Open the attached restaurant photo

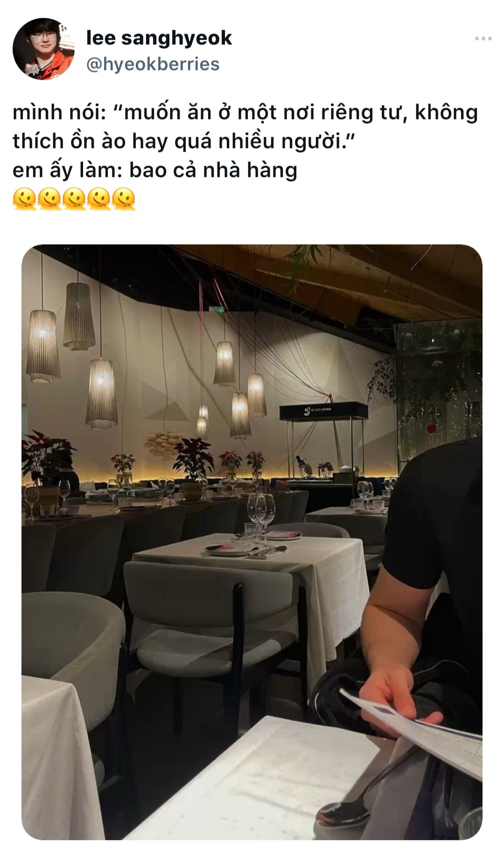pyautogui.click(x=252, y=542)
